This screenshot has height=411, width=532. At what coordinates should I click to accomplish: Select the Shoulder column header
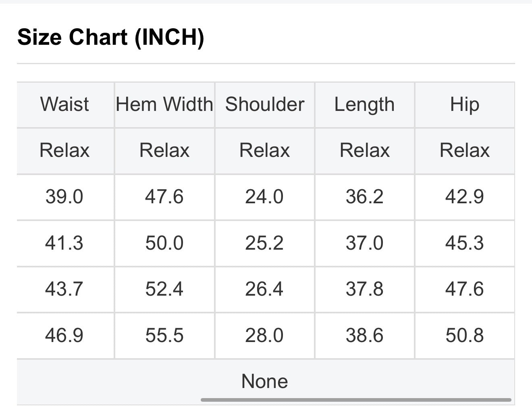tap(264, 104)
